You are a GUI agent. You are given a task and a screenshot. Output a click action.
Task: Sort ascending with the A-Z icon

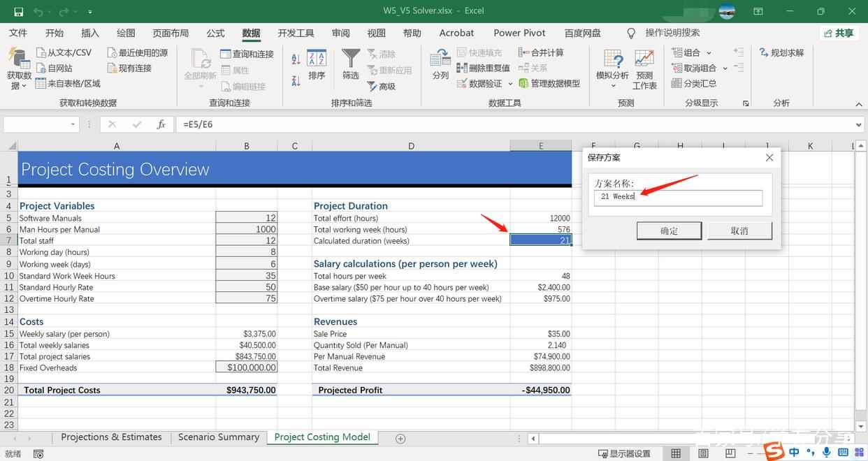296,59
